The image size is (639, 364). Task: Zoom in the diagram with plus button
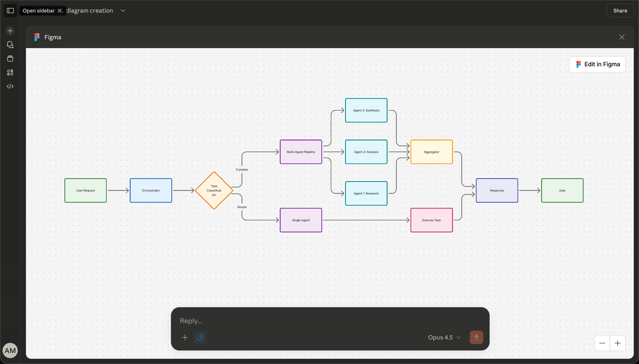pyautogui.click(x=617, y=343)
